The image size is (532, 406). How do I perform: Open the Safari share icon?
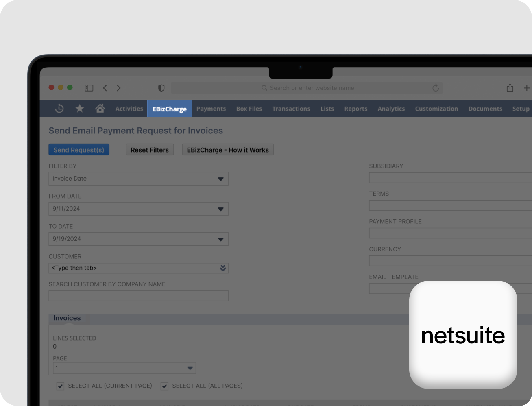(510, 88)
